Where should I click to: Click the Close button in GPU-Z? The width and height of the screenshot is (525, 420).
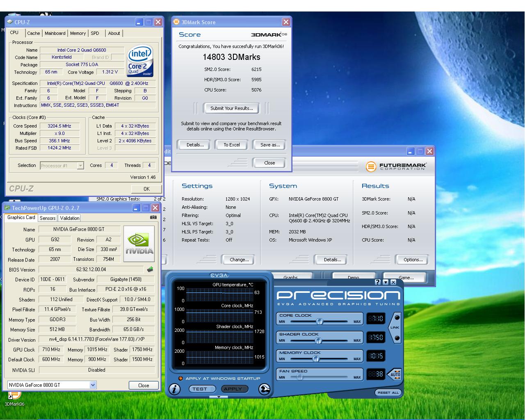[144, 385]
